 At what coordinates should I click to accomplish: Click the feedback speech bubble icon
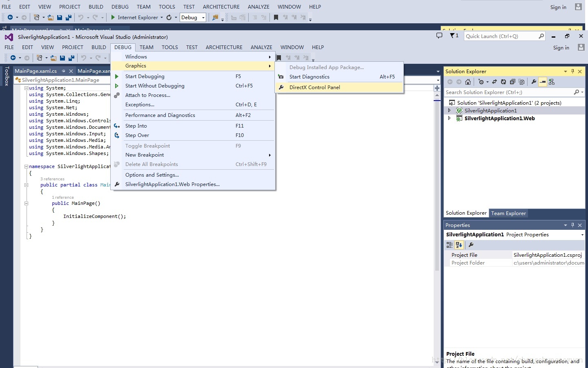[x=439, y=36]
